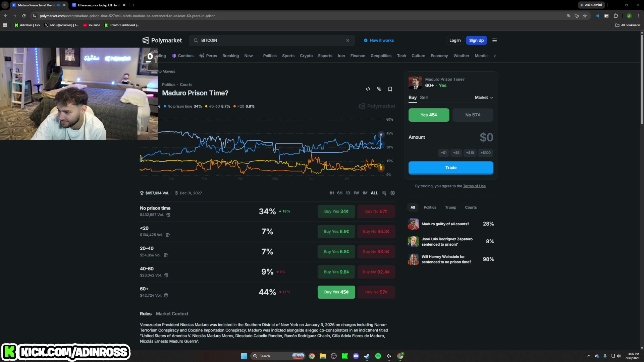Expand more categories with the right chevron

click(495, 56)
